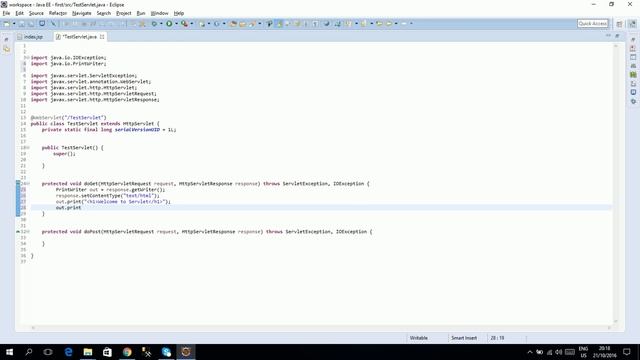Show hidden system tray icons chevron

529,352
